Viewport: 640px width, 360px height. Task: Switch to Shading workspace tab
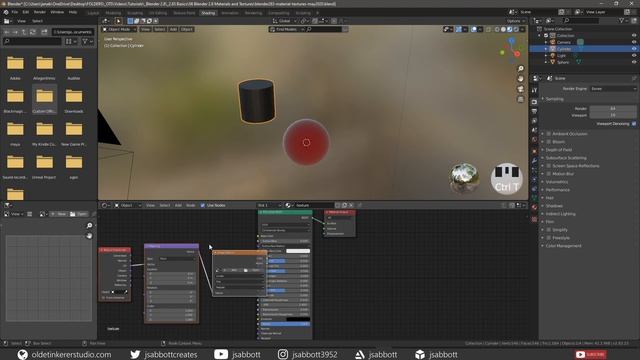[208, 13]
